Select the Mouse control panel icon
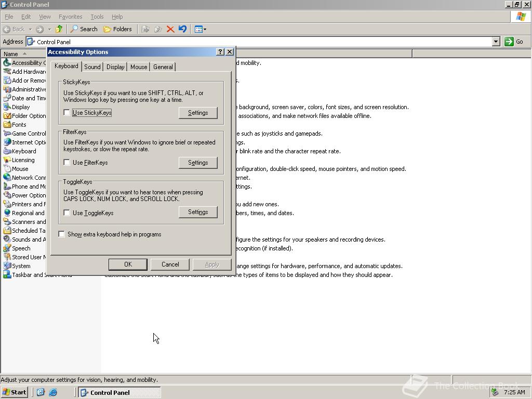 (x=7, y=169)
